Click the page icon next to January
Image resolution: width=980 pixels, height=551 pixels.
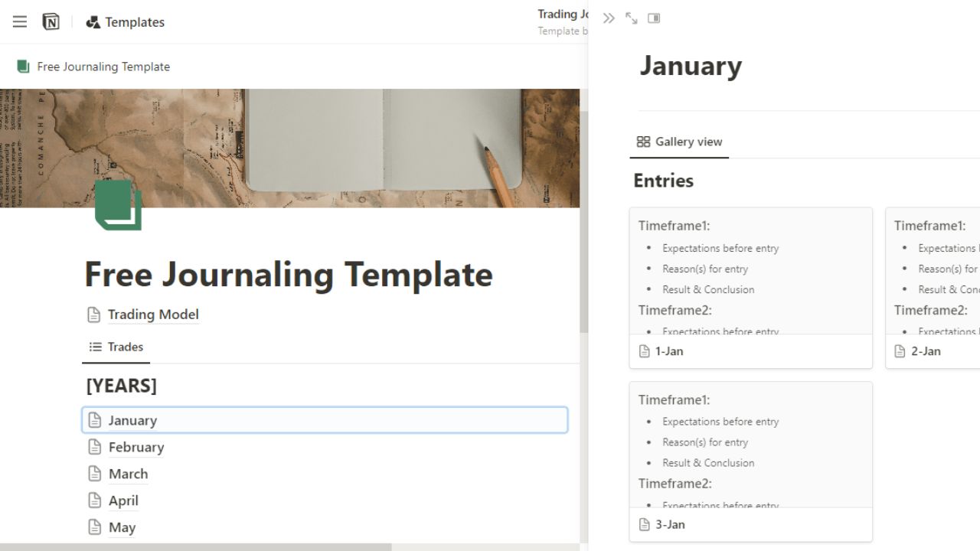pos(93,419)
